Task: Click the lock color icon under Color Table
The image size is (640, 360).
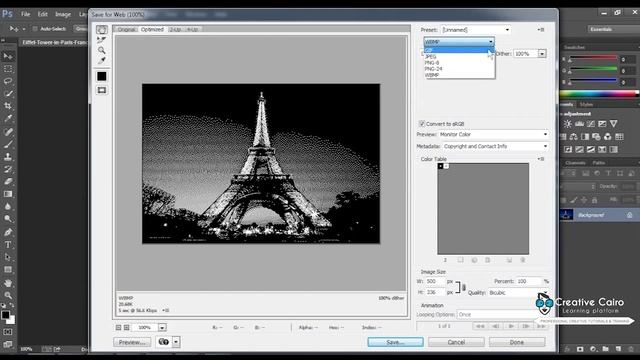Action: pyautogui.click(x=488, y=260)
